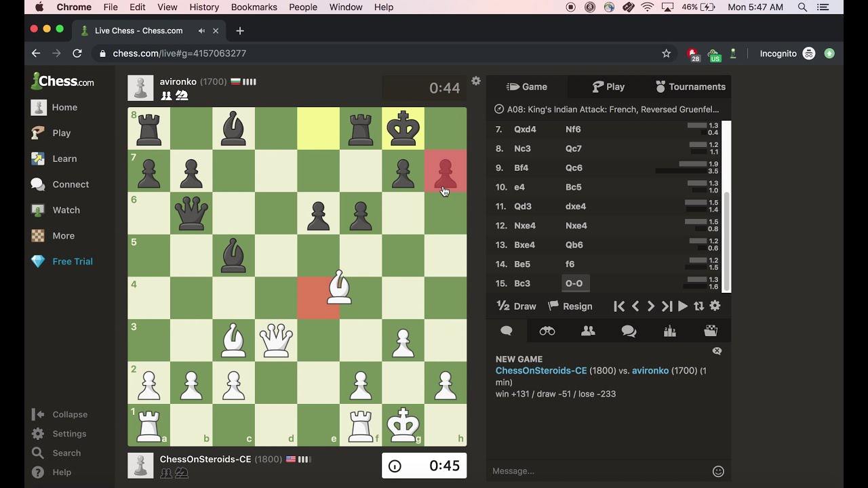Open a new browser tab
Viewport: 868px width, 488px height.
tap(240, 30)
